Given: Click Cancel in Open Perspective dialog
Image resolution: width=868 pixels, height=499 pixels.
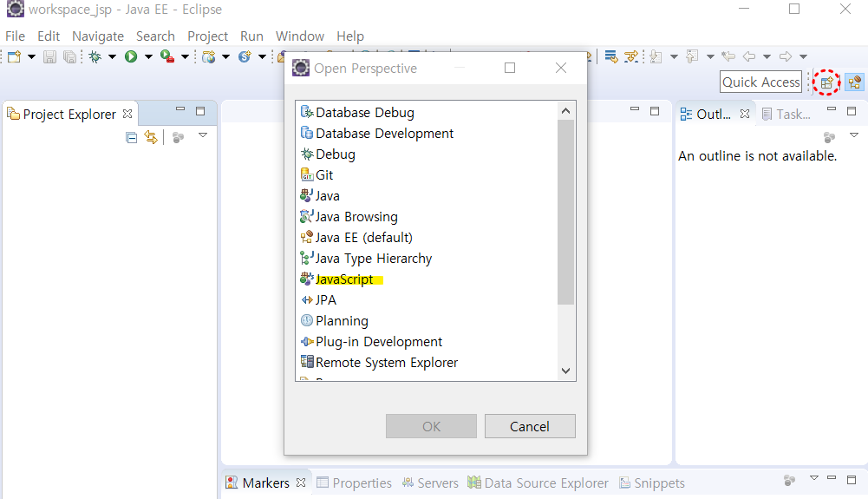Looking at the screenshot, I should (x=530, y=426).
